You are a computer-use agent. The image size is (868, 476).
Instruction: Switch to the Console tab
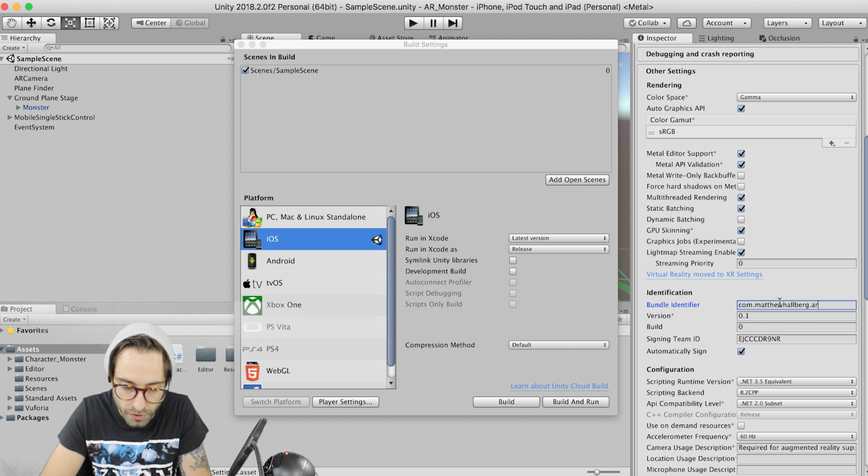(x=80, y=309)
